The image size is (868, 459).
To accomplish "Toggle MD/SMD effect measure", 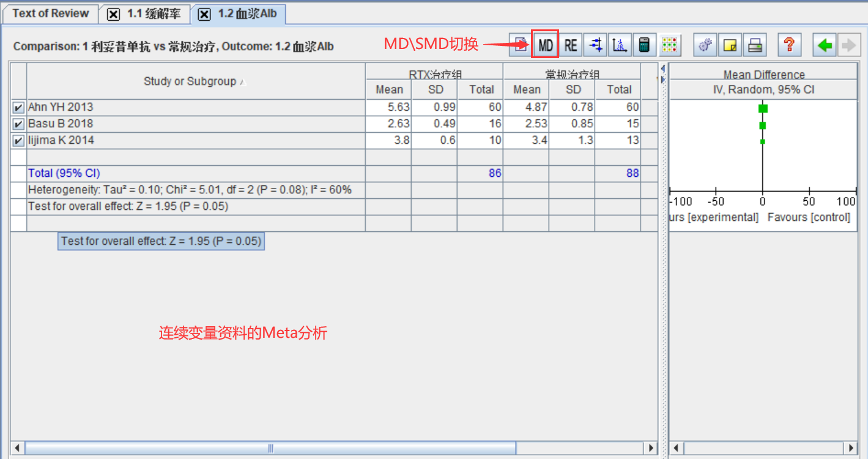I will point(545,44).
